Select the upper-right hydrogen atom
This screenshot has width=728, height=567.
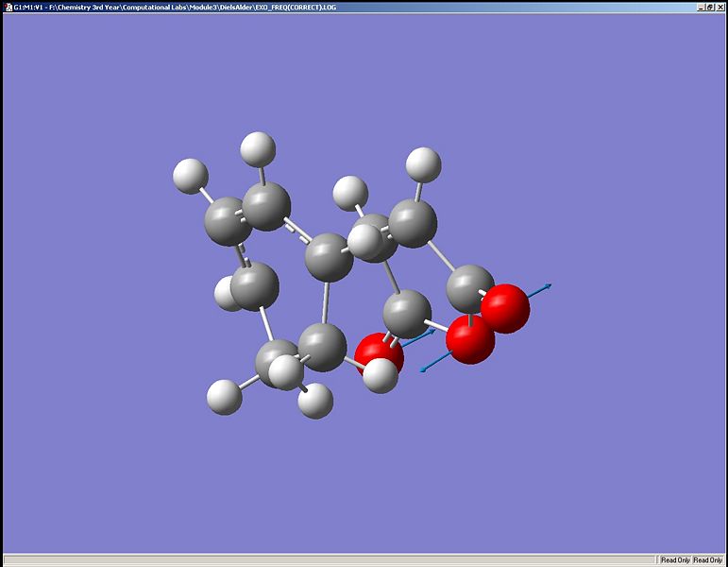pos(423,165)
